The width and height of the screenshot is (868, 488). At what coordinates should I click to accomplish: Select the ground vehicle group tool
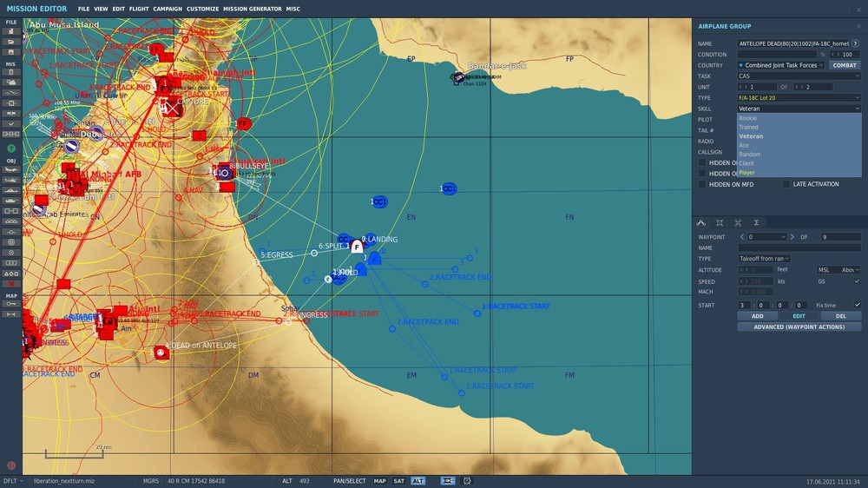(x=11, y=201)
